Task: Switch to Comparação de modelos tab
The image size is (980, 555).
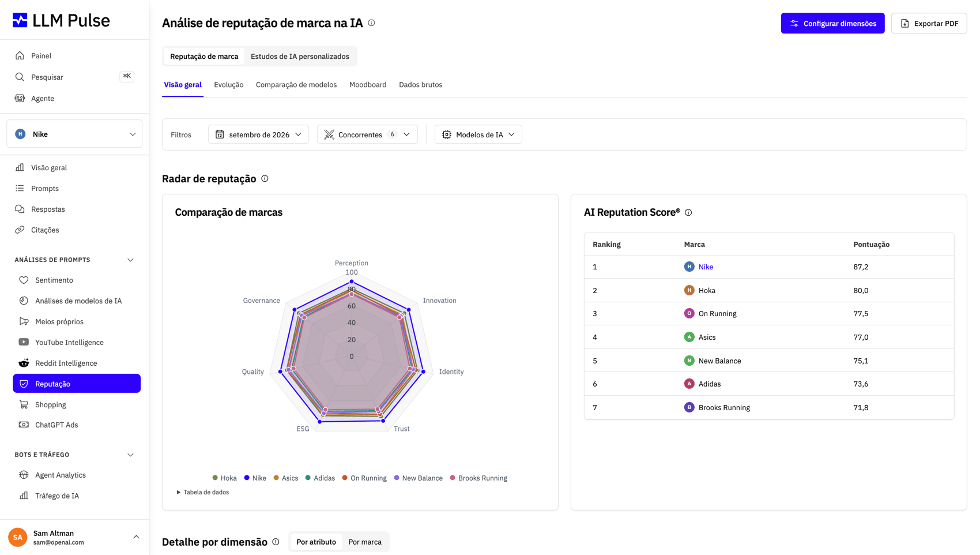Action: [296, 85]
